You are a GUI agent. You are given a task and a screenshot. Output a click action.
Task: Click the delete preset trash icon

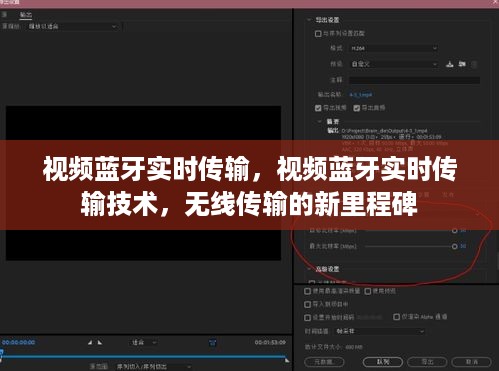coord(474,64)
